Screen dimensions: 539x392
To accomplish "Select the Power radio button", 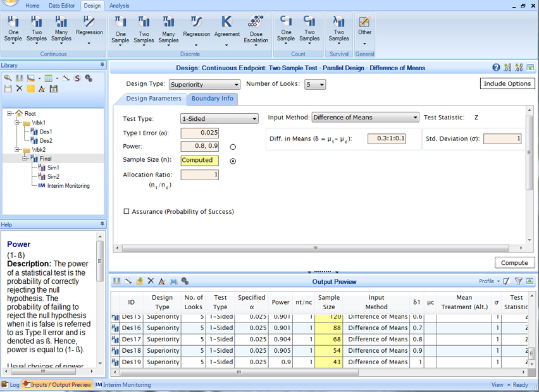I will pyautogui.click(x=233, y=147).
